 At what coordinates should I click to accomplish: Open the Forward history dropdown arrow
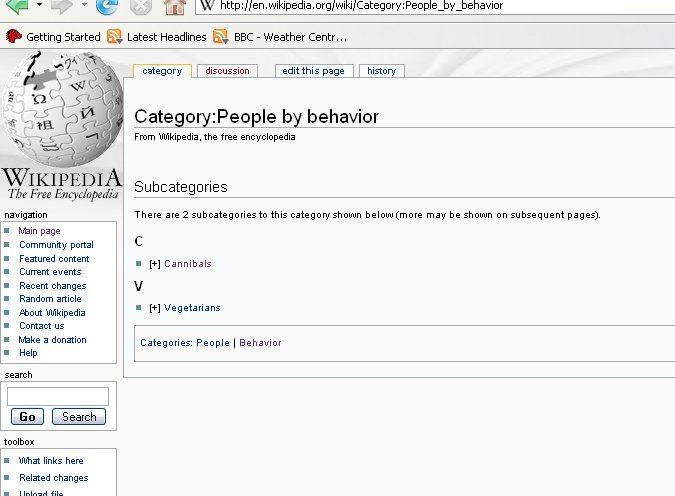click(x=84, y=5)
